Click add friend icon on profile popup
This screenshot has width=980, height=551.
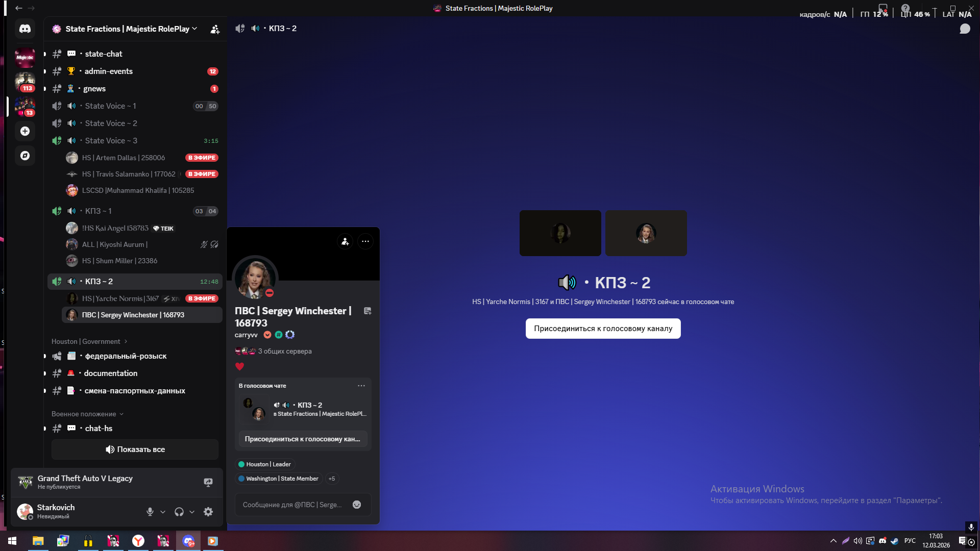coord(345,241)
